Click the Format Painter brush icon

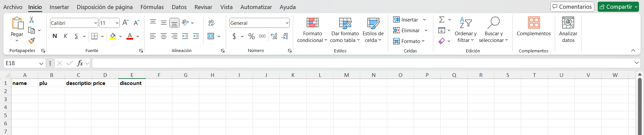point(32,41)
